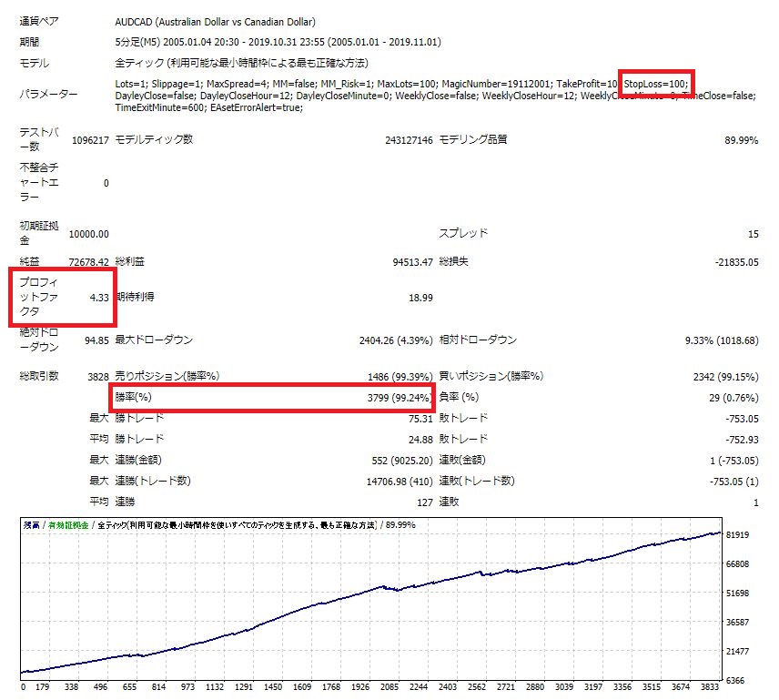Click the model ticks value 243127146
Screen dimensions: 779x700
pos(409,140)
